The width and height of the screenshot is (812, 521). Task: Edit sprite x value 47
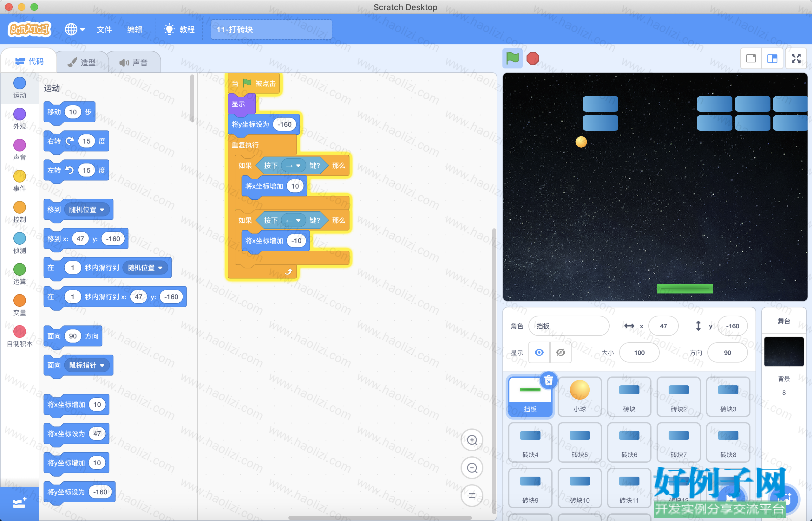663,326
